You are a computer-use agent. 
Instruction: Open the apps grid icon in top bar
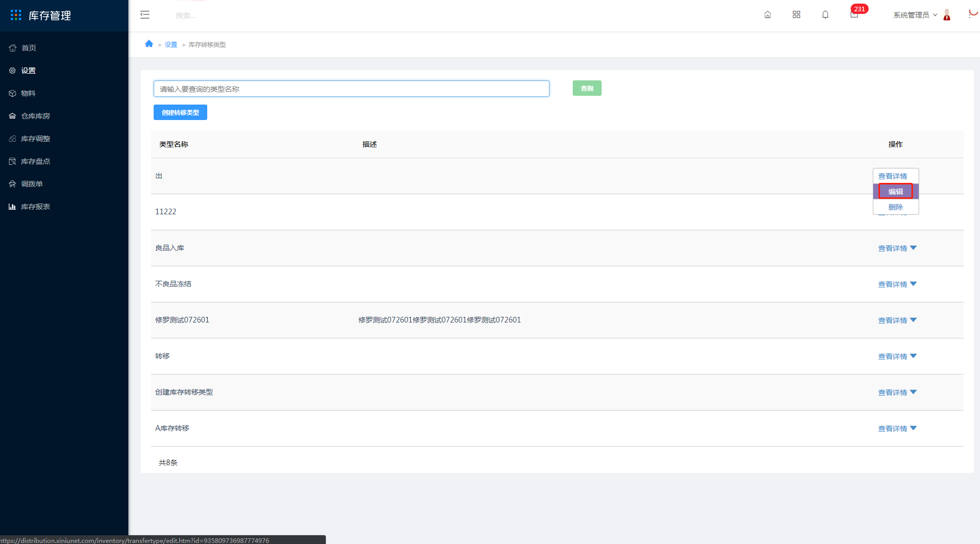796,14
